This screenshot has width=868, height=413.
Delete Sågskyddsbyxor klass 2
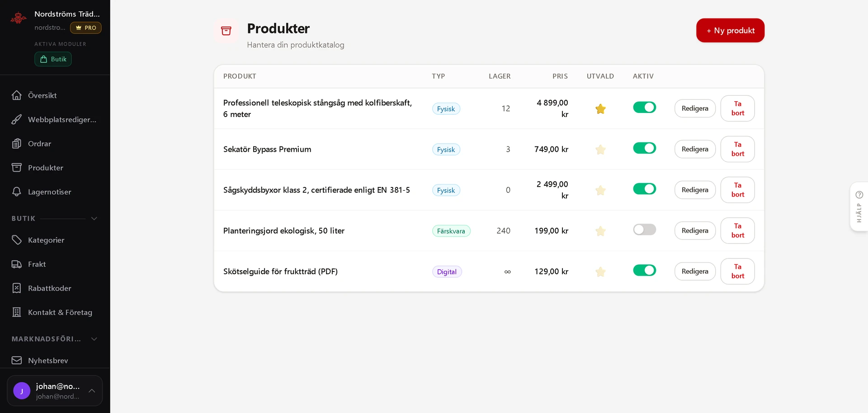point(737,190)
